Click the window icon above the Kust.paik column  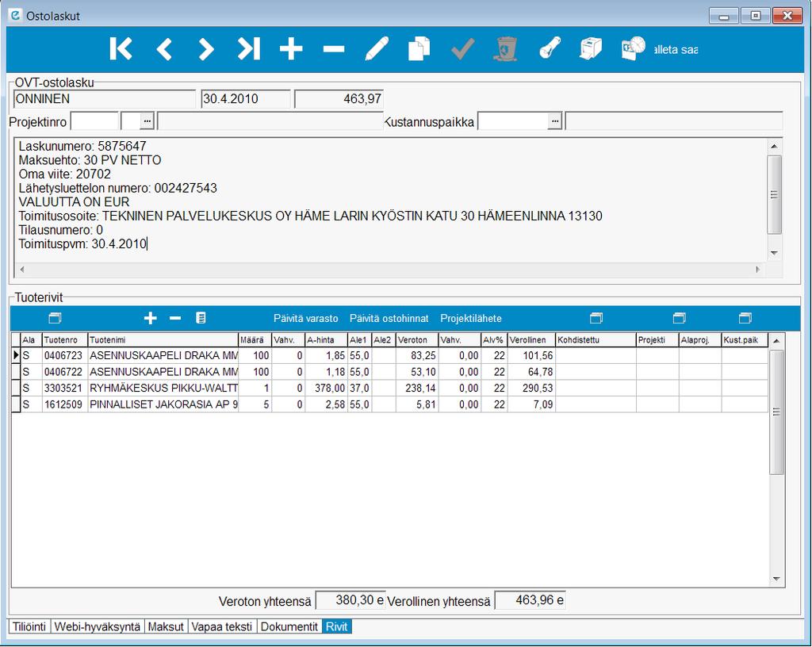tap(745, 318)
